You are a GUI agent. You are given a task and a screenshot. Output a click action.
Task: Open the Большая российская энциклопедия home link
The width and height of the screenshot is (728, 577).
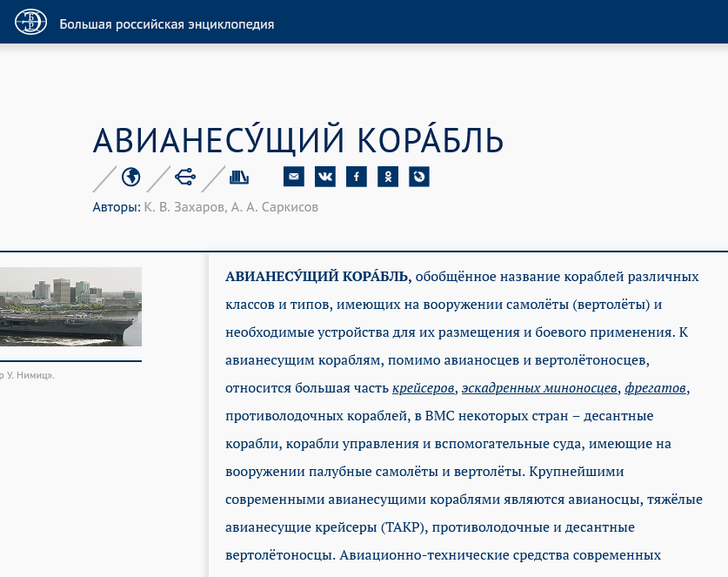[167, 24]
